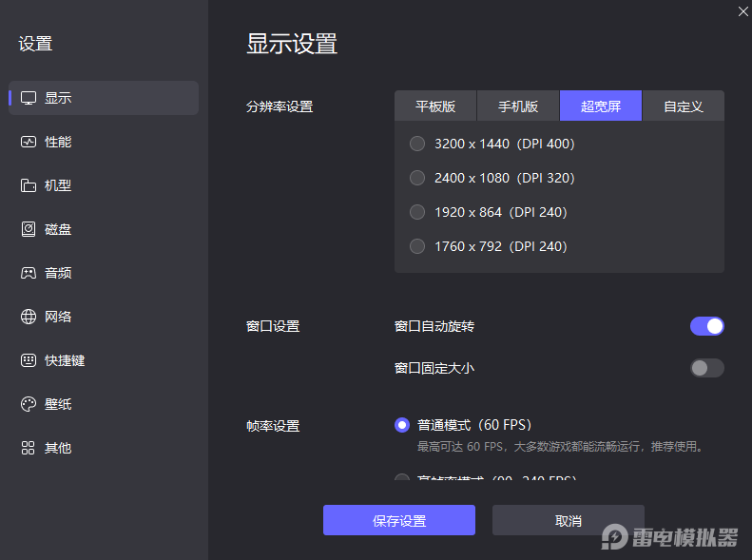Choose 1760 x 792 (DPI 240) resolution
Image resolution: width=752 pixels, height=560 pixels.
pos(489,246)
